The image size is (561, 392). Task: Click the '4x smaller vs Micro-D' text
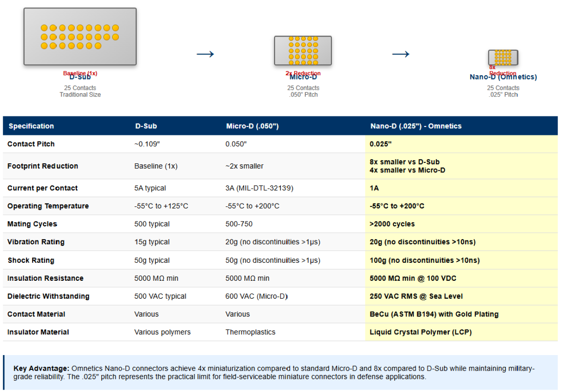click(x=407, y=170)
